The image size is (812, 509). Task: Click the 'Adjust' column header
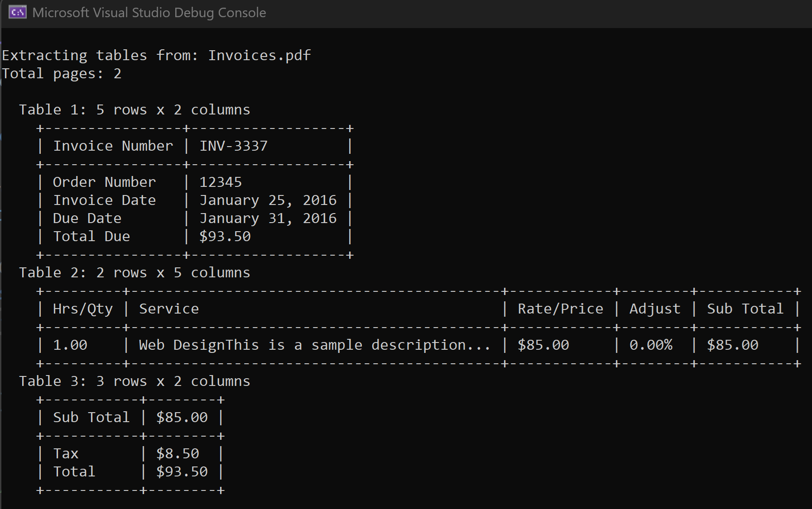click(655, 309)
